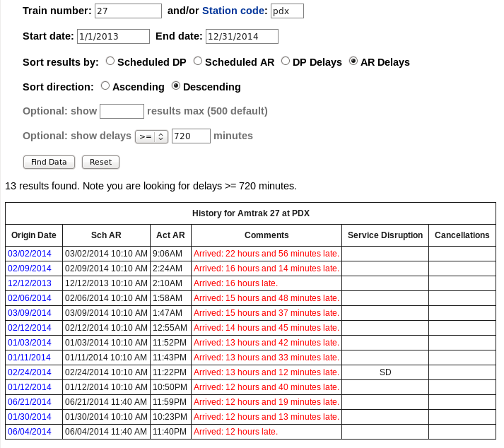Open origin date 06/21/2014 link

(x=30, y=402)
